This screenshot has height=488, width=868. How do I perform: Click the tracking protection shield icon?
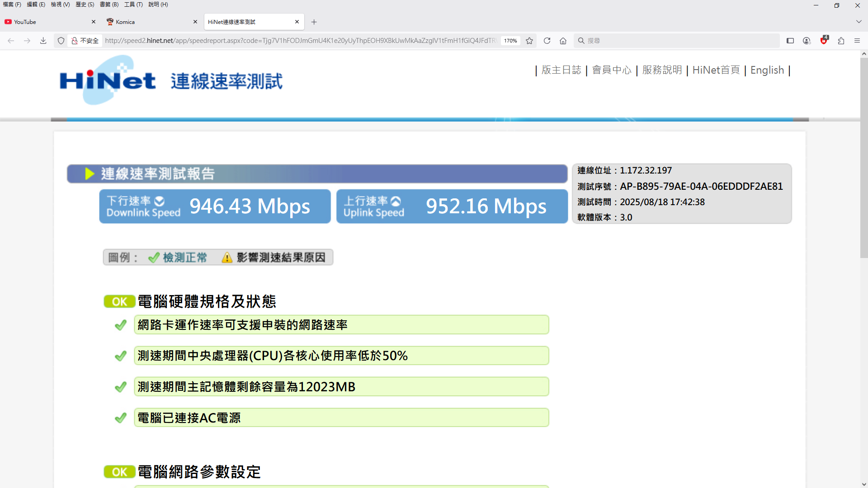tap(61, 41)
